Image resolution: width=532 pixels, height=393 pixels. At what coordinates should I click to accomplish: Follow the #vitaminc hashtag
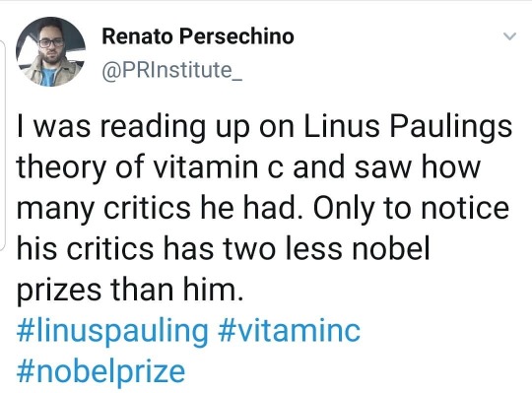pos(289,331)
